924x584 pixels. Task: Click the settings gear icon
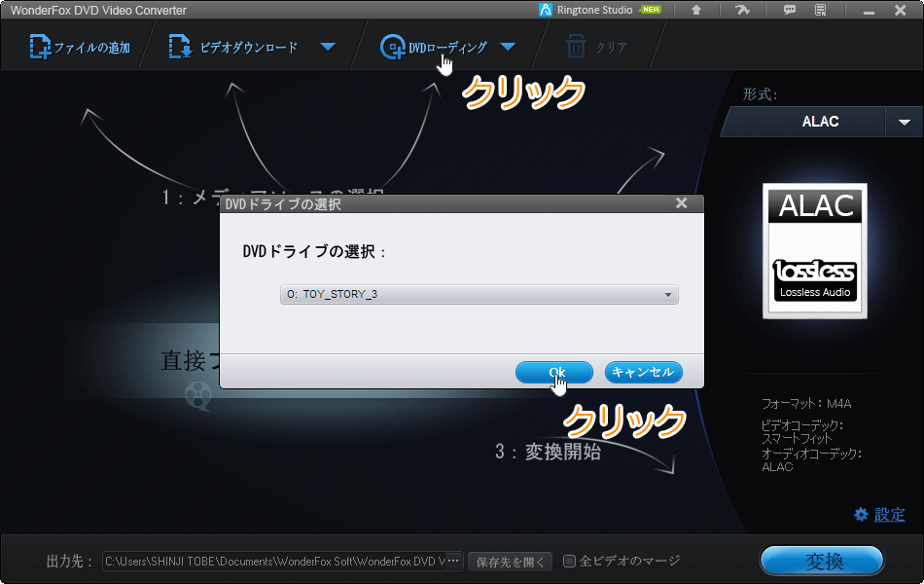tap(861, 514)
